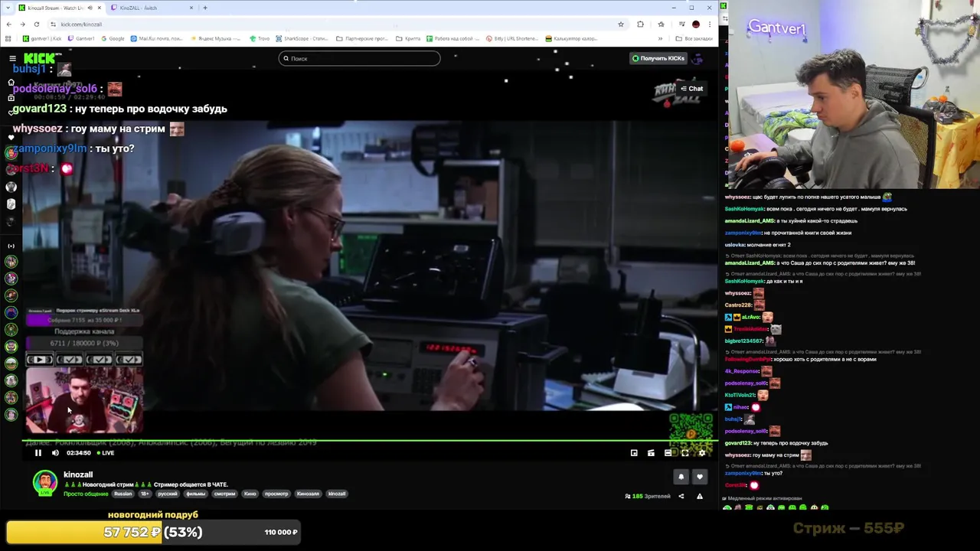
Task: Share the stream via share icon
Action: [x=681, y=497]
